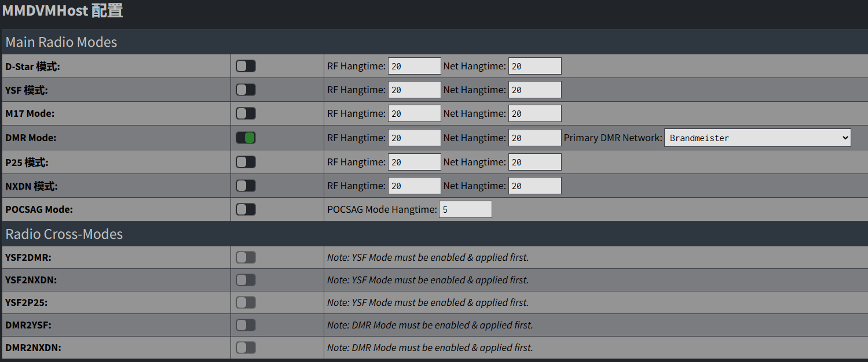The height and width of the screenshot is (362, 868).
Task: Open the Primary DMR Network dropdown
Action: tap(757, 138)
